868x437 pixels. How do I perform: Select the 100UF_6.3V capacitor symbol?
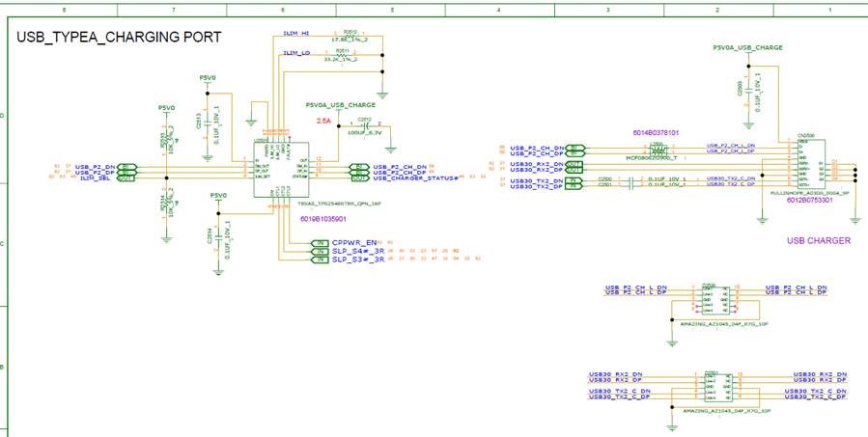(365, 126)
